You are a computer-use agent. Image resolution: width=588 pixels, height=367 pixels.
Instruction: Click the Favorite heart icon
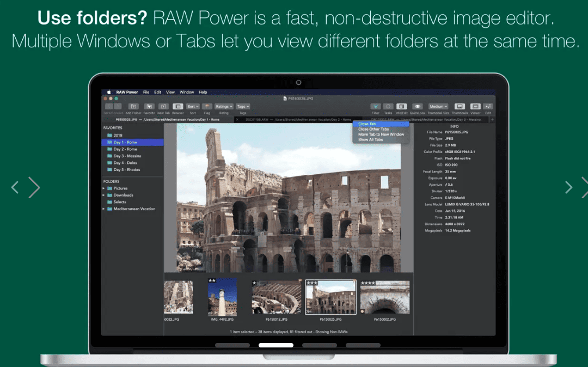(149, 107)
